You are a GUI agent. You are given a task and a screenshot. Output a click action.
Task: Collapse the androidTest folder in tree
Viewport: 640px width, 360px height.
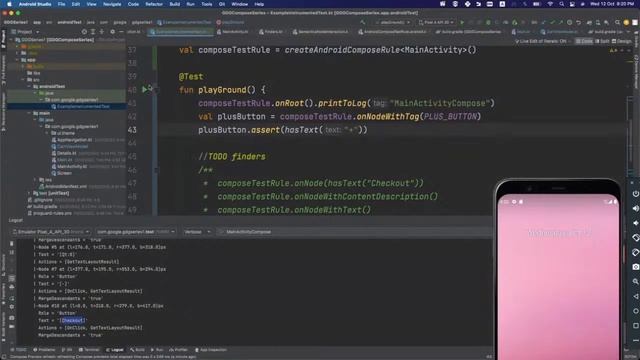(x=29, y=87)
